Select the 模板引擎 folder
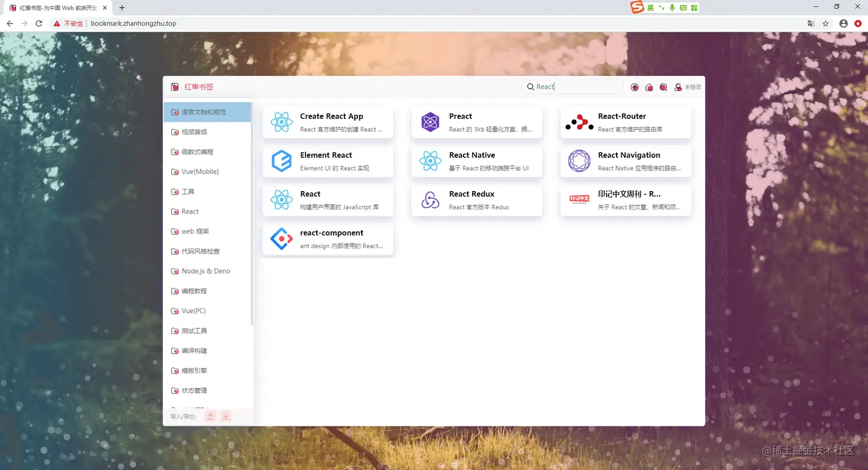The width and height of the screenshot is (868, 470). pyautogui.click(x=207, y=371)
